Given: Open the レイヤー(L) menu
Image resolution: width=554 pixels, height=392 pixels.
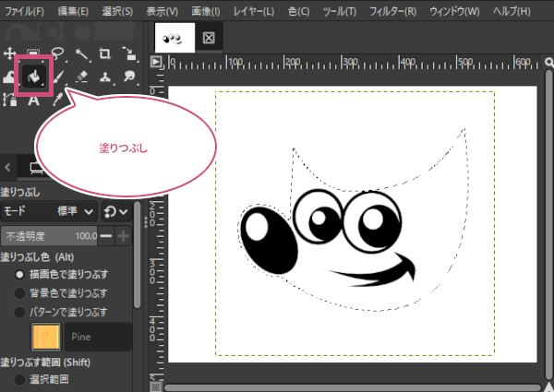Looking at the screenshot, I should [254, 12].
